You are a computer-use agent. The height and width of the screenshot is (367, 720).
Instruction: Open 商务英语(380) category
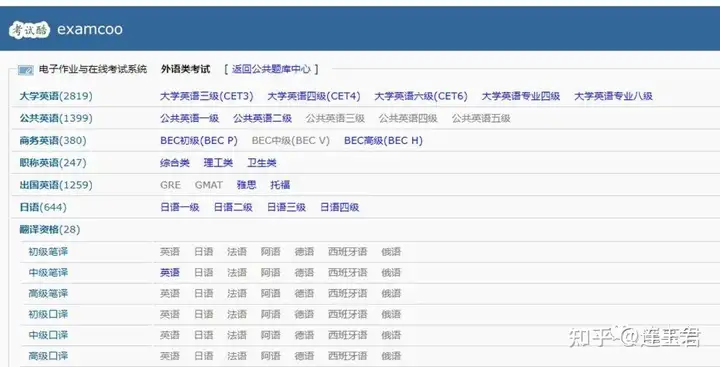click(53, 141)
